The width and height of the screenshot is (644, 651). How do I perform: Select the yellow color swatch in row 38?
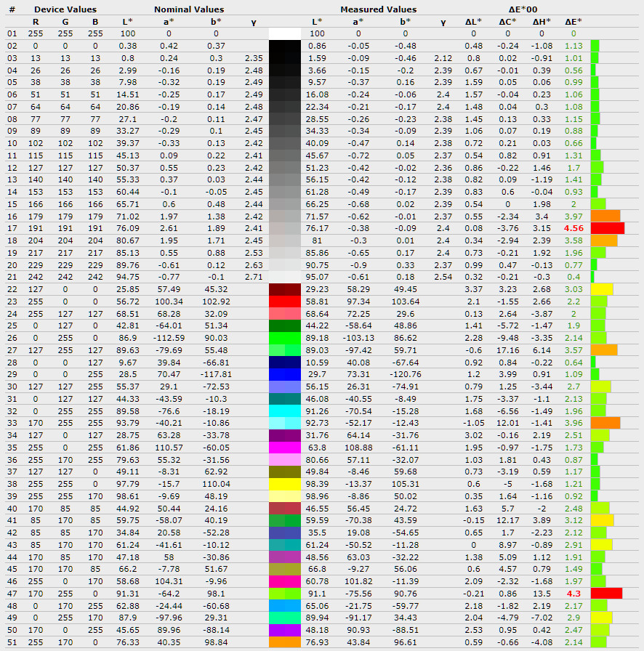point(284,484)
